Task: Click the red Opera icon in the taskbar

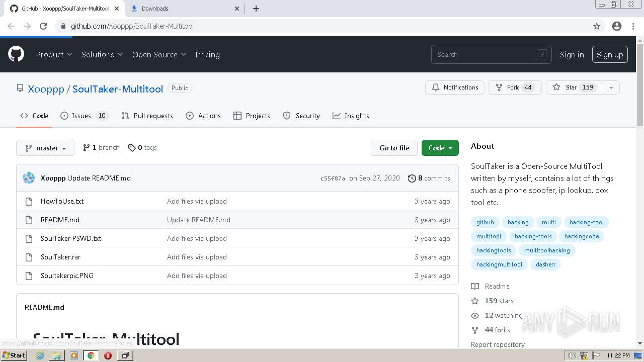Action: click(108, 355)
